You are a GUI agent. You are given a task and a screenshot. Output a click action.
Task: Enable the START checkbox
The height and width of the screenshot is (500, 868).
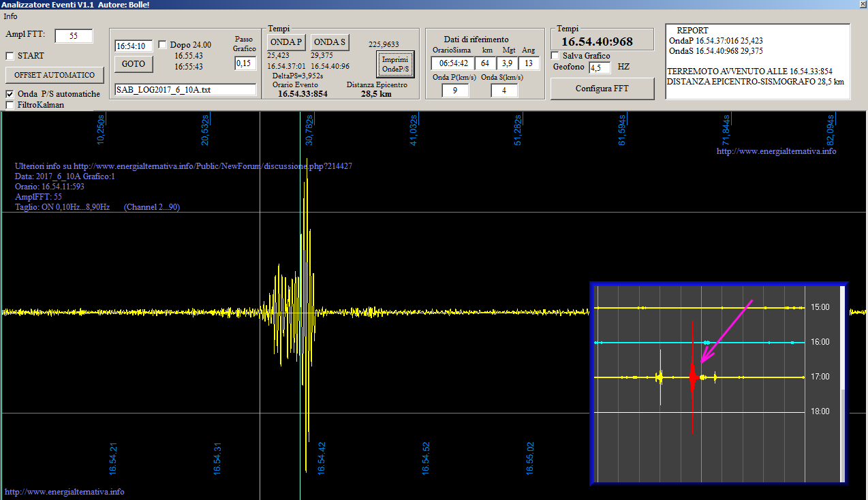10,56
